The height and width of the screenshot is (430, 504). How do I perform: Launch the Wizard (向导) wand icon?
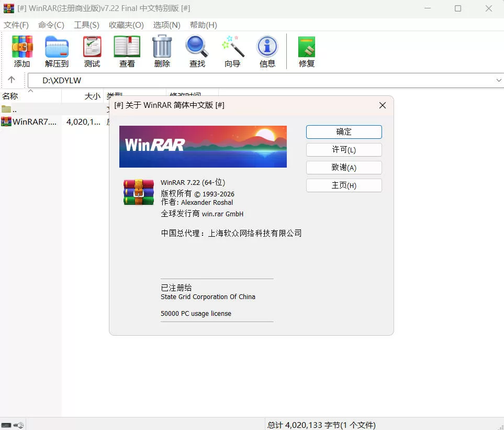coord(232,46)
